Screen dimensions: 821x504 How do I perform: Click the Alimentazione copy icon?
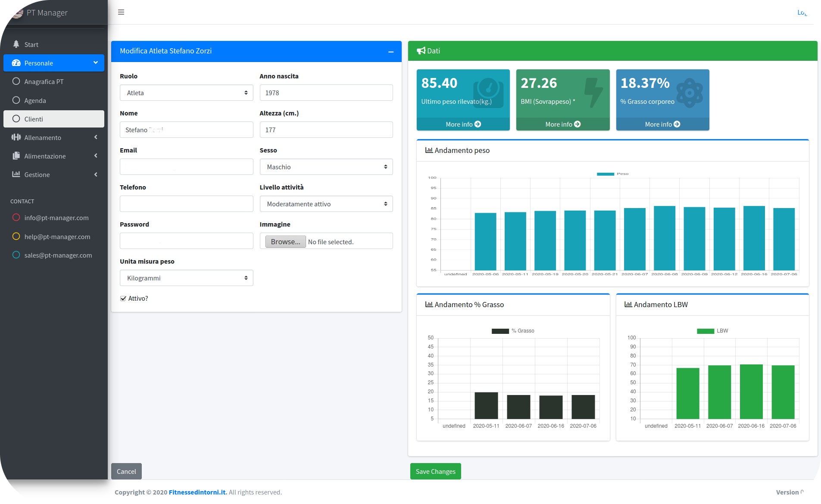[16, 156]
